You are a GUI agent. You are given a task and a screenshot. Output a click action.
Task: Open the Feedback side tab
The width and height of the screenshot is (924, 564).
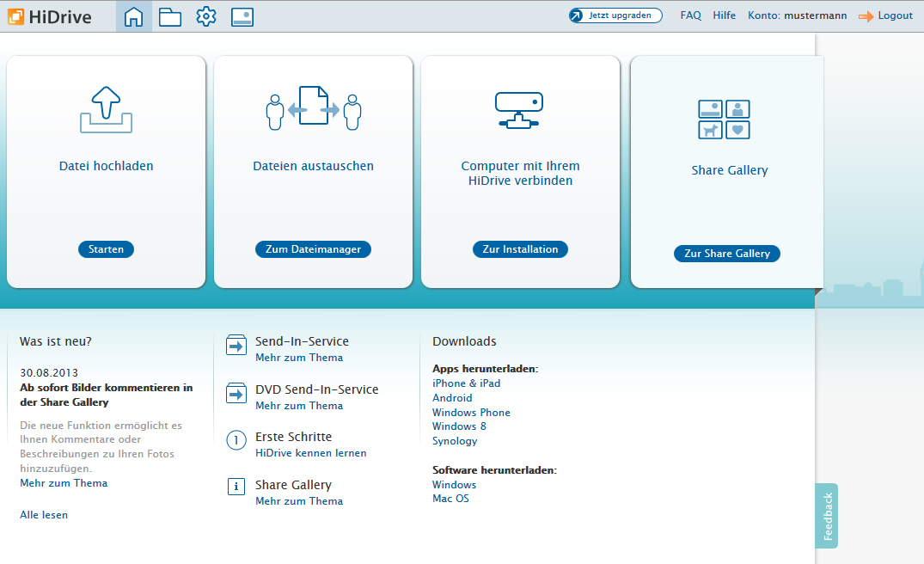827,516
